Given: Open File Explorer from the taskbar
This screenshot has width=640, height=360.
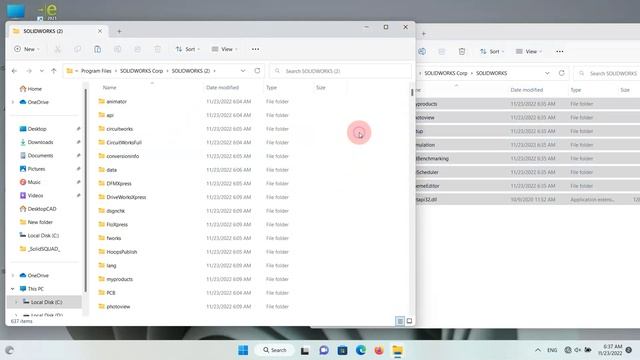Looking at the screenshot, I should [398, 350].
